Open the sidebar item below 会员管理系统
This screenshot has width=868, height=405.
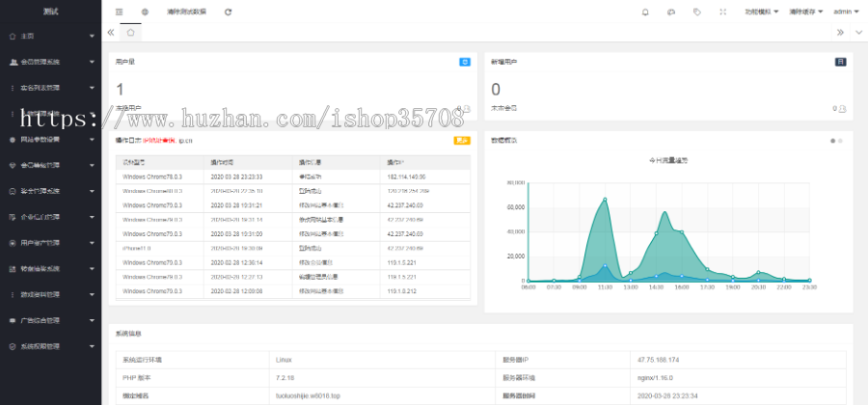(x=50, y=88)
